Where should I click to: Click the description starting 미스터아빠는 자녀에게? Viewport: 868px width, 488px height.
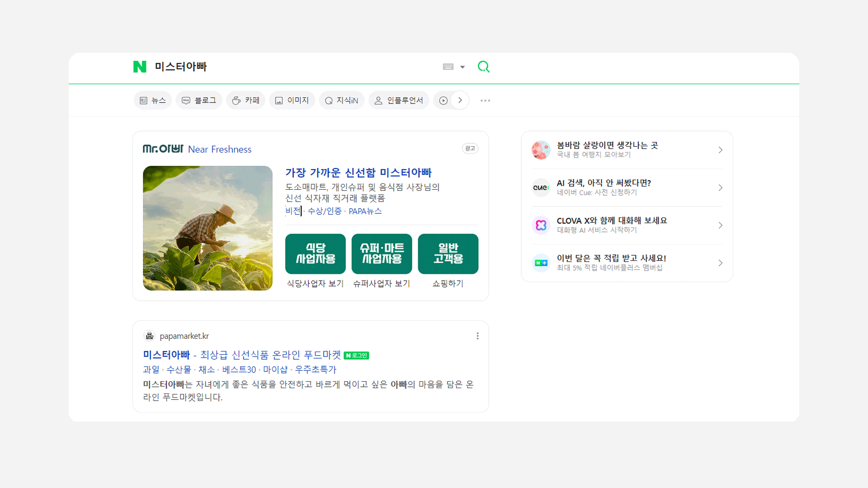(x=308, y=390)
